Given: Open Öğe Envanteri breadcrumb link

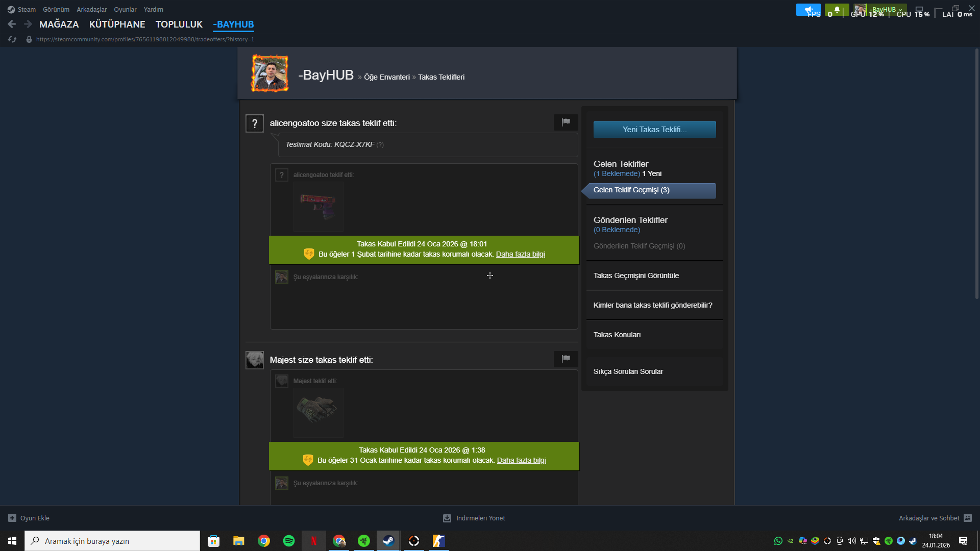Looking at the screenshot, I should [x=387, y=77].
